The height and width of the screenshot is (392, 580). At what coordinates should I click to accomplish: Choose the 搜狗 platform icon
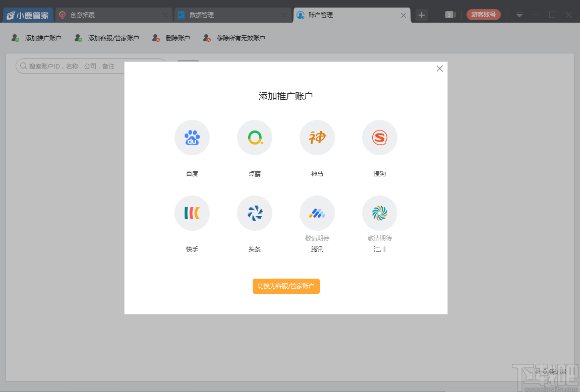(379, 138)
